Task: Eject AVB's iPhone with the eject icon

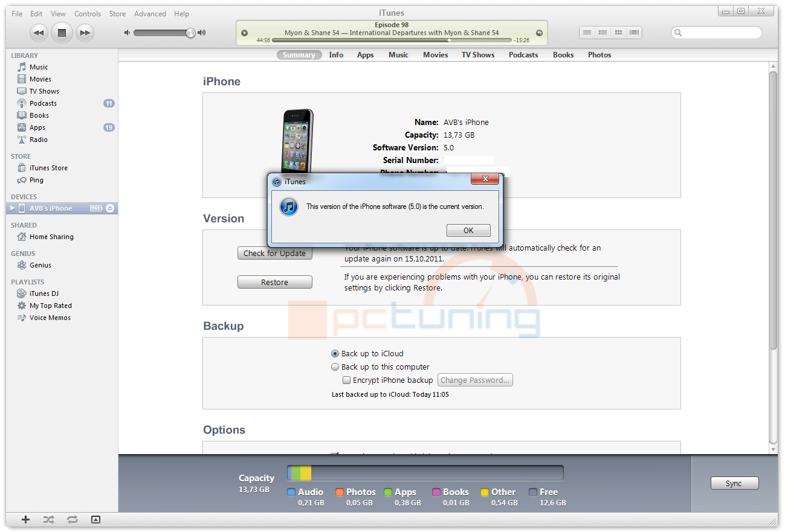Action: click(x=109, y=208)
